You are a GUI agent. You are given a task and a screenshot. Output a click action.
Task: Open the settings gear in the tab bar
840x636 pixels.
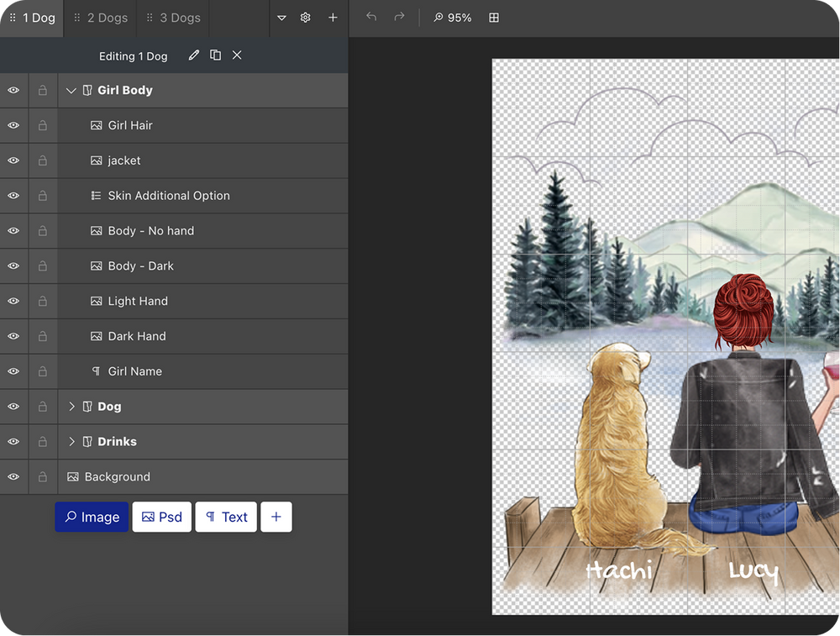pos(306,18)
